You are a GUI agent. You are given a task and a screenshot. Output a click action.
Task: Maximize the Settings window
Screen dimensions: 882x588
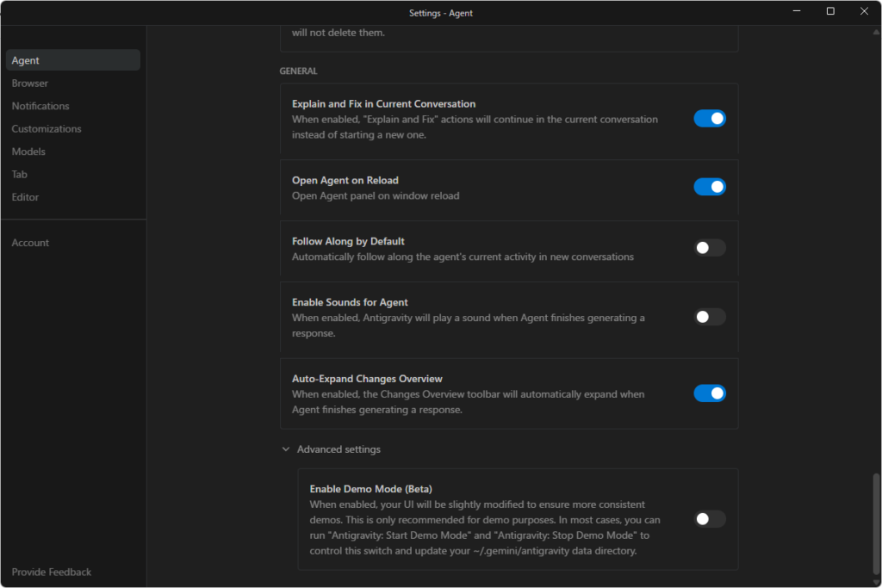click(830, 11)
